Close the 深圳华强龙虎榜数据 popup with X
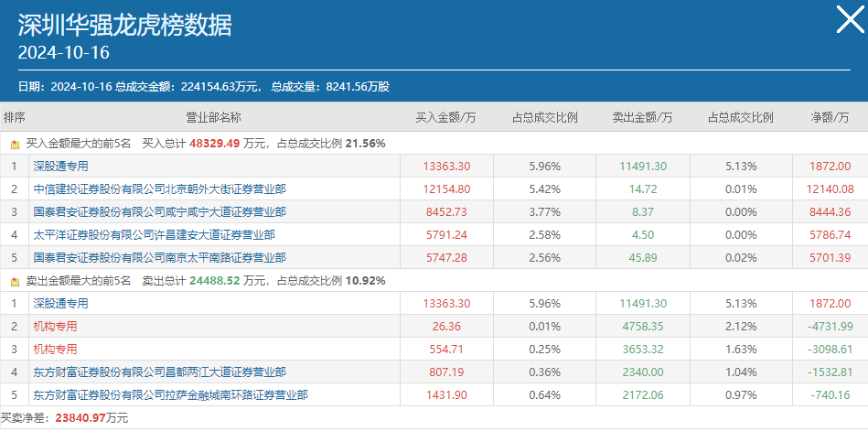Image resolution: width=868 pixels, height=431 pixels. coord(850,20)
